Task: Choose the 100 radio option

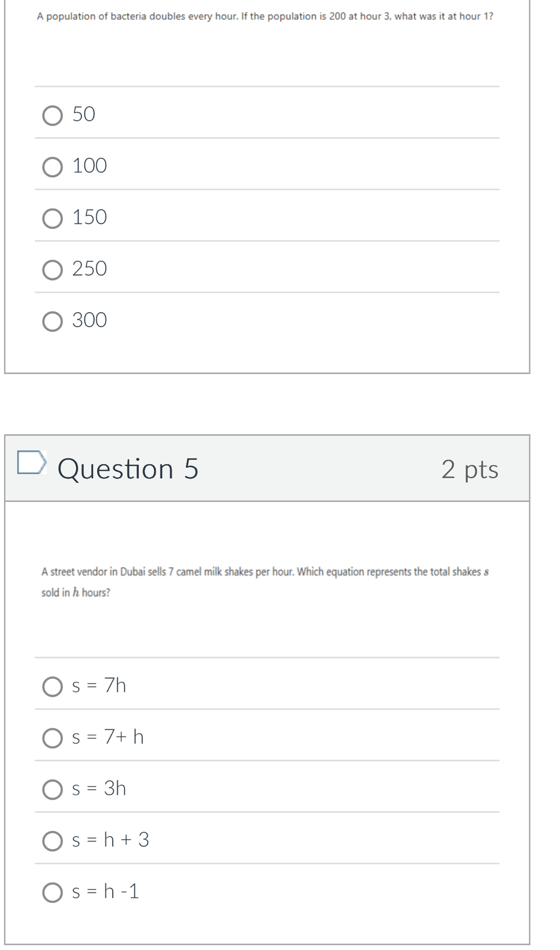Action: click(x=52, y=167)
